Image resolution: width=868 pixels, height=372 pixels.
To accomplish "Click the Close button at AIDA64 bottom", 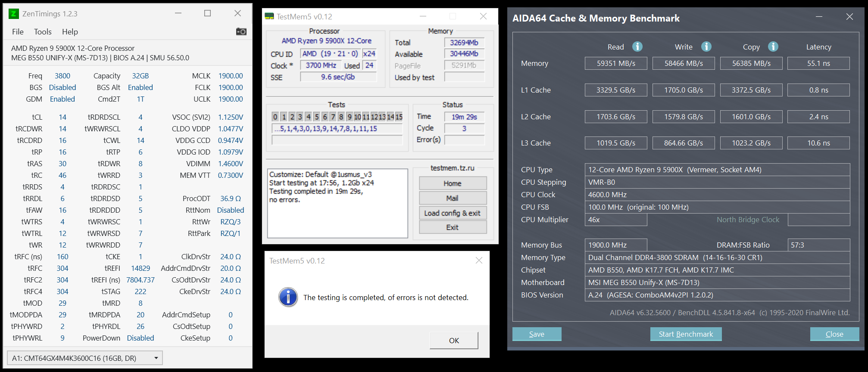I will tap(834, 334).
